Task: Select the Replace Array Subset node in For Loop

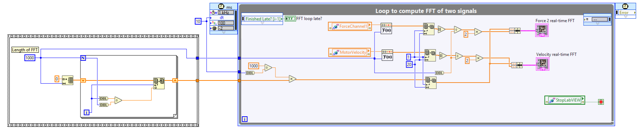Action: coord(159,83)
